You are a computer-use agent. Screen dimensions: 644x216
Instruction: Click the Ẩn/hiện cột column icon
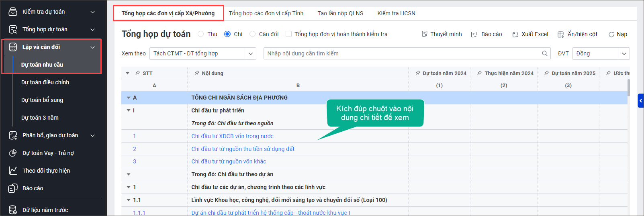pyautogui.click(x=561, y=35)
